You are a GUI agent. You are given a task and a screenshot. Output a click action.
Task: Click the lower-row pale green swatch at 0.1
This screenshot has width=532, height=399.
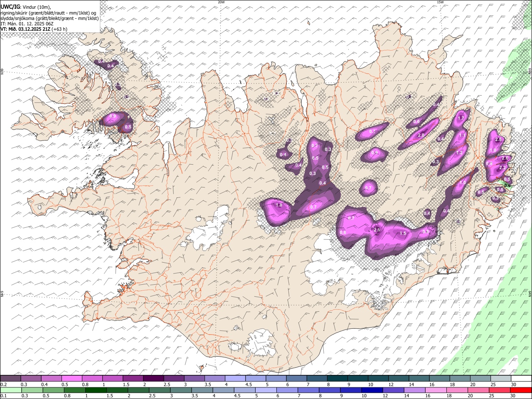11,390
